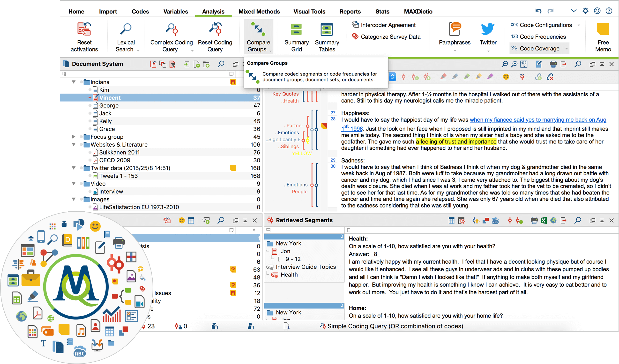Collapse the Twitter data folder
The image size is (619, 364).
[x=74, y=168]
